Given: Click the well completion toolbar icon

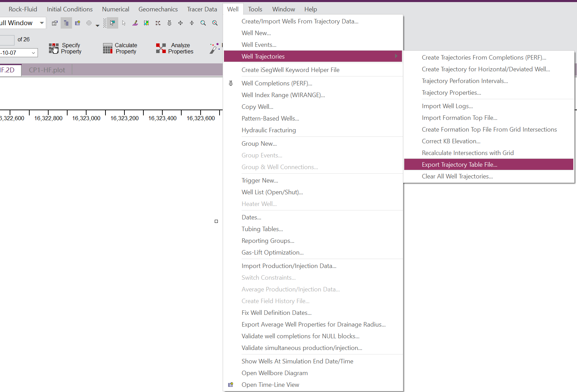Looking at the screenshot, I should (x=169, y=23).
